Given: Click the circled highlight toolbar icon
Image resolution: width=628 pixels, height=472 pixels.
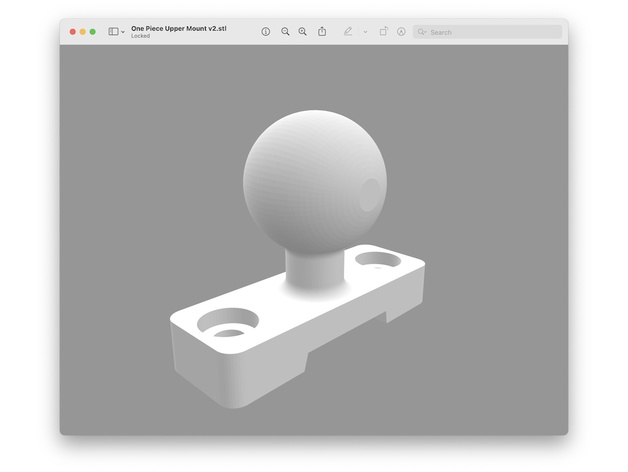Looking at the screenshot, I should pos(401,32).
